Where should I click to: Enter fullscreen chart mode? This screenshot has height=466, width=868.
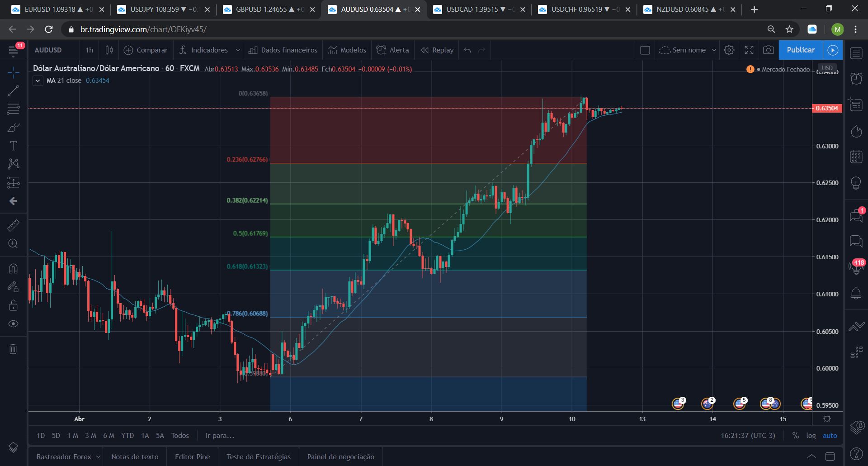tap(749, 50)
